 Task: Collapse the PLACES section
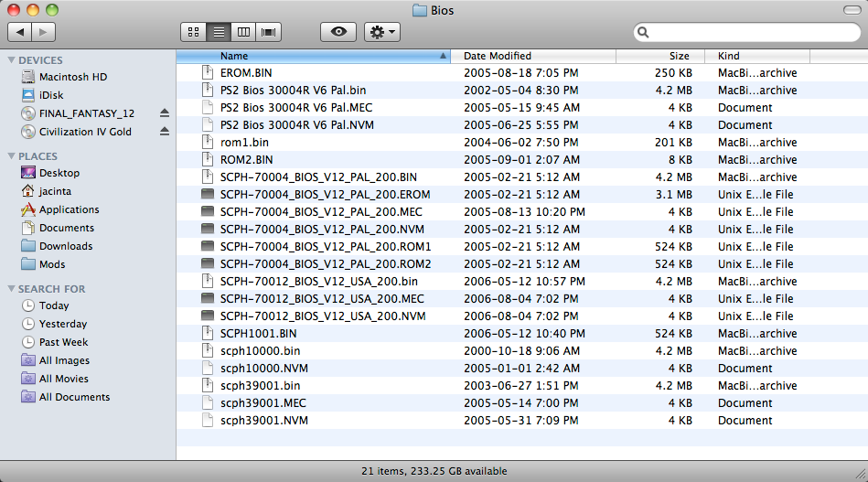coord(11,156)
